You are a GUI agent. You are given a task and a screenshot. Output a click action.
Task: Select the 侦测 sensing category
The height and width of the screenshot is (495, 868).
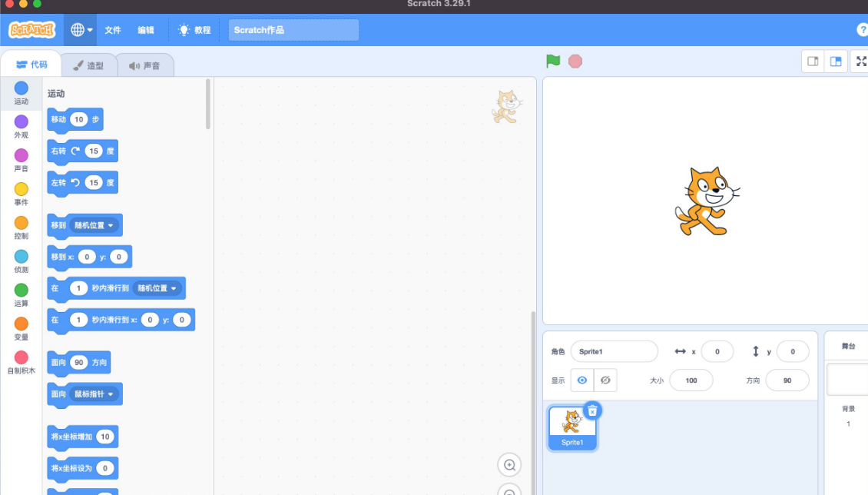click(21, 261)
